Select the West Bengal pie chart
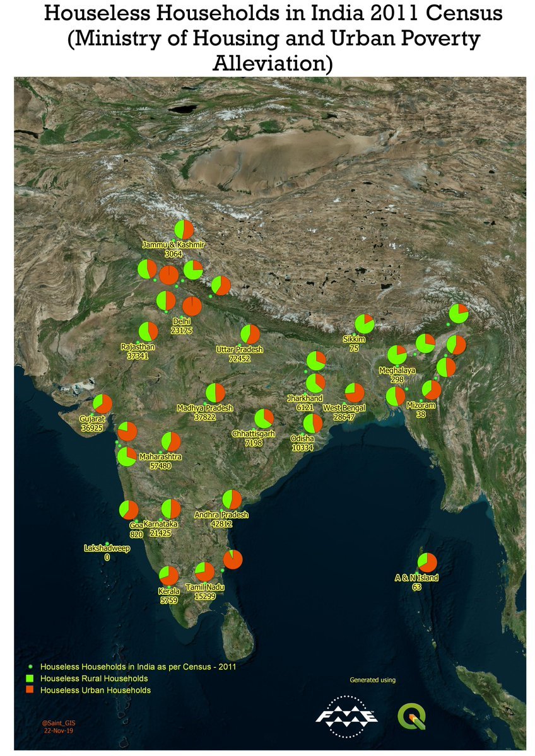 pos(355,393)
